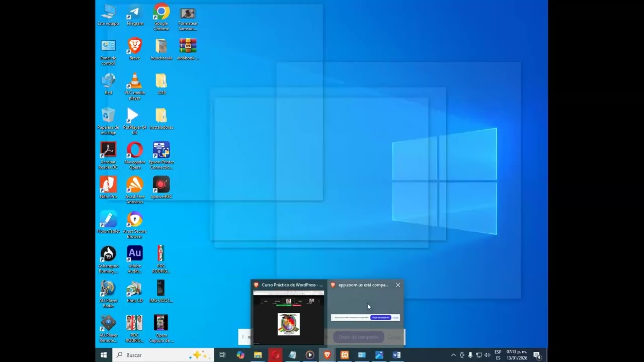The height and width of the screenshot is (362, 644).
Task: Launch ALLPlayer Remote shortcut
Action: [108, 329]
